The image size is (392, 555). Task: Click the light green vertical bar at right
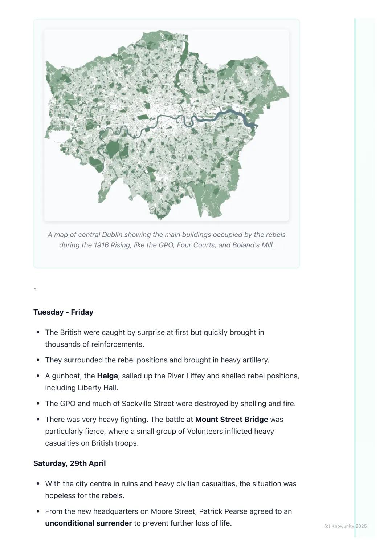(x=355, y=276)
